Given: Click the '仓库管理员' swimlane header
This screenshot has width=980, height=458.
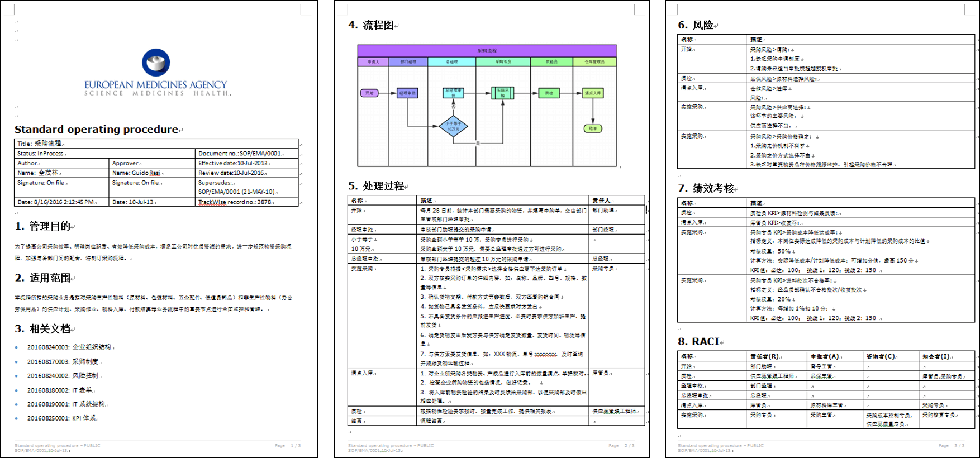Looking at the screenshot, I should click(x=594, y=62).
